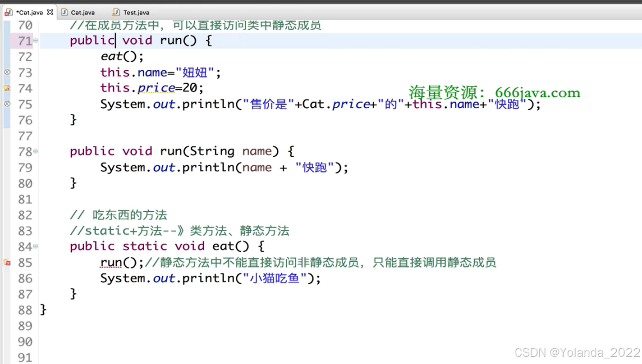Screen dimensions: 642x364
Task: Collapse the run(String name) fold at line 78
Action: pyautogui.click(x=36, y=151)
